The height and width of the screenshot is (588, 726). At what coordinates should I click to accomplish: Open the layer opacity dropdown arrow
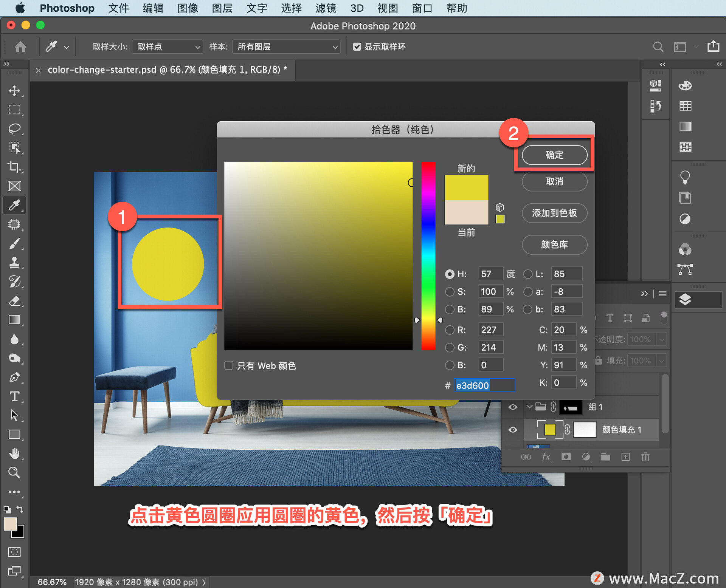point(661,339)
